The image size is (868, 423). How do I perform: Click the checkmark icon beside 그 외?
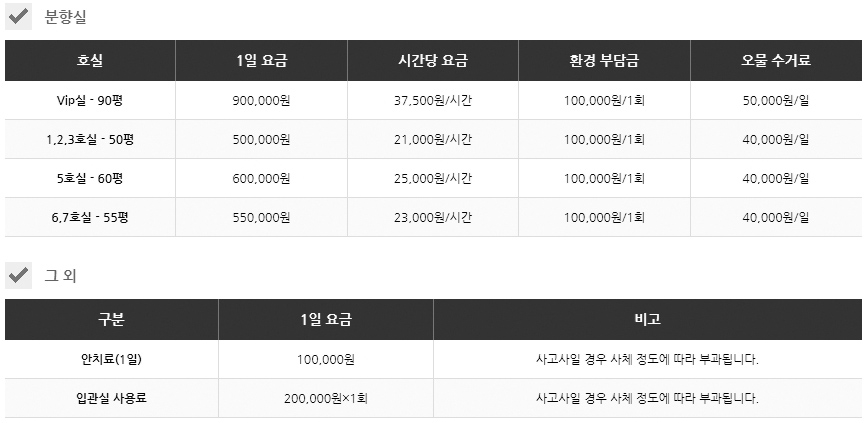click(19, 275)
